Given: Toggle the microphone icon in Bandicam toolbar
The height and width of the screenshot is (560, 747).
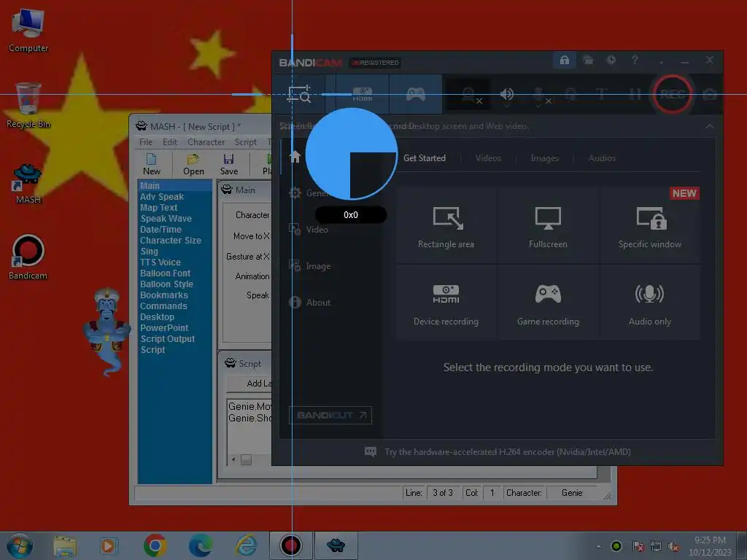Looking at the screenshot, I should click(x=540, y=96).
